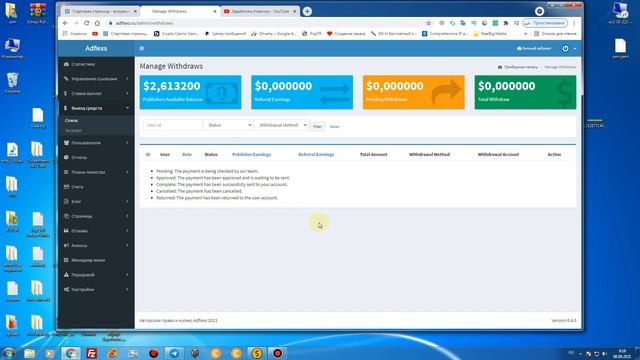Open a new browser tab
The image size is (640, 360).
307,11
